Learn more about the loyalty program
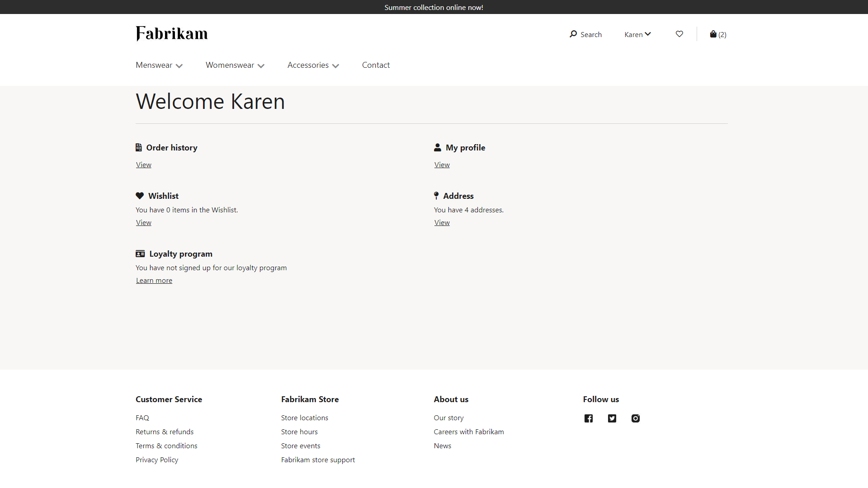Screen dimensions: 868x488 [154, 280]
